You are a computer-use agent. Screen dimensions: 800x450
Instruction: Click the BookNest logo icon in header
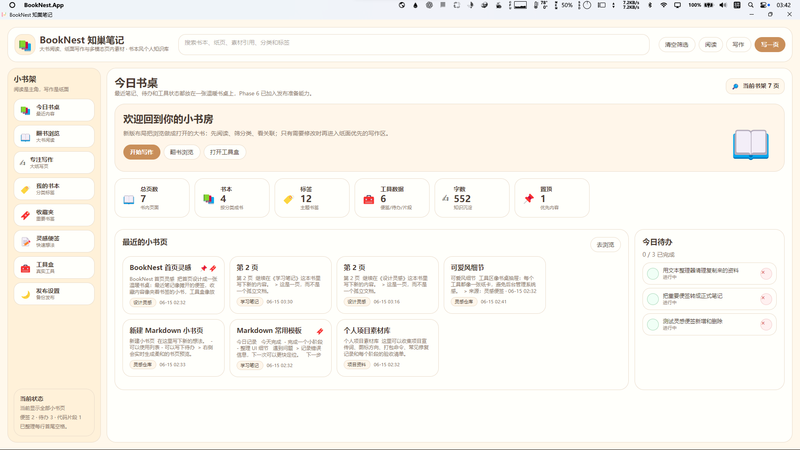[x=24, y=45]
